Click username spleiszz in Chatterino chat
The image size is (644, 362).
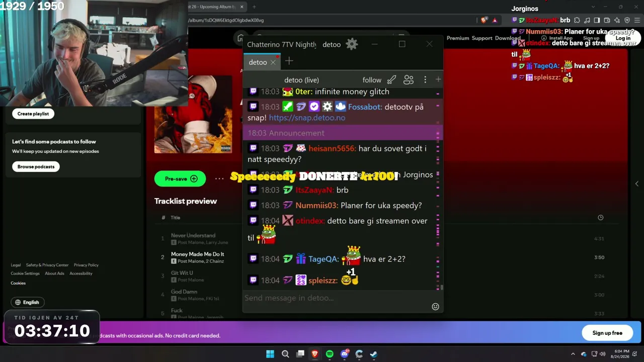(x=323, y=281)
